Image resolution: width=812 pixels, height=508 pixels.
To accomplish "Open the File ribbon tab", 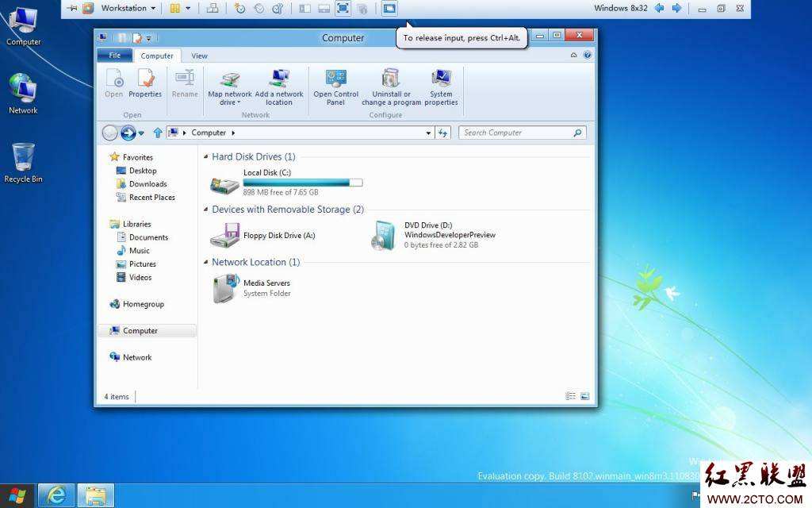I will 115,56.
